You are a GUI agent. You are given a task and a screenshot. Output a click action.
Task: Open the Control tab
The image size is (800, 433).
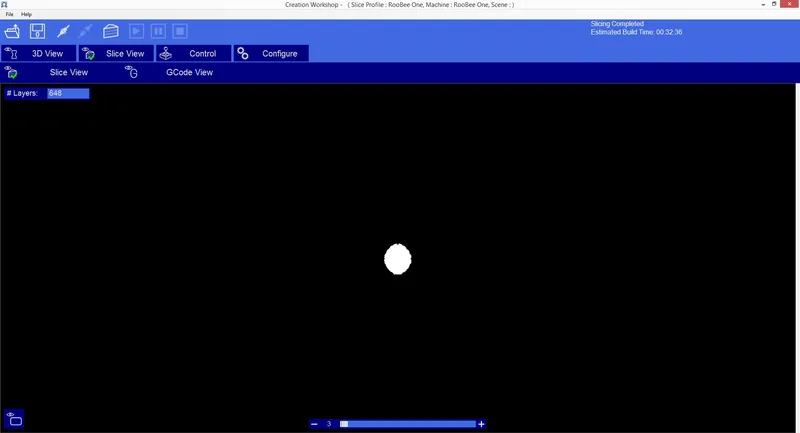click(193, 54)
